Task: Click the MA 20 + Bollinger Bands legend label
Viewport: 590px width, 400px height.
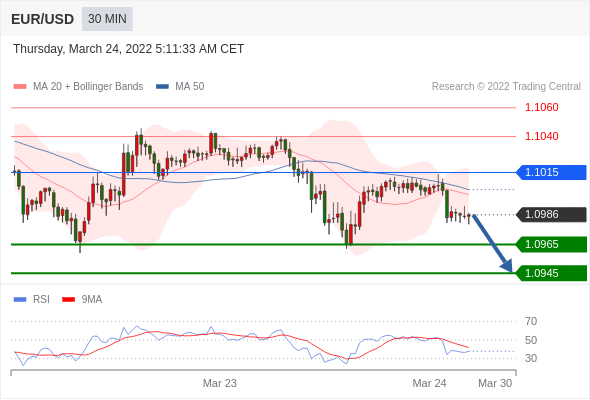Action: (88, 87)
